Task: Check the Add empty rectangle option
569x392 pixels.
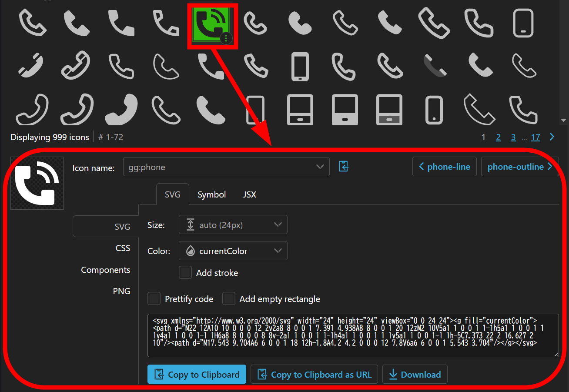Action: [229, 299]
